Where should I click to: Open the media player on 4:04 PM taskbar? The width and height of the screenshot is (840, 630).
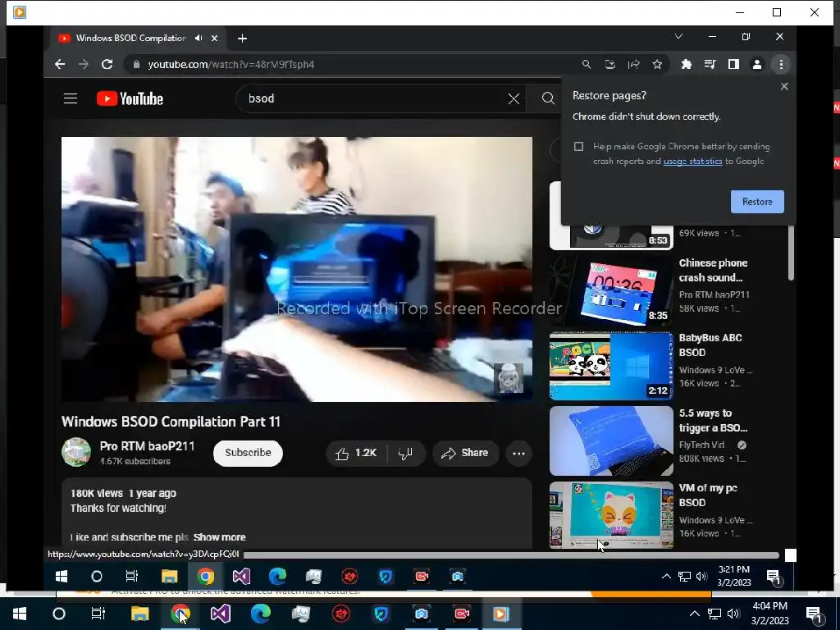pyautogui.click(x=501, y=614)
